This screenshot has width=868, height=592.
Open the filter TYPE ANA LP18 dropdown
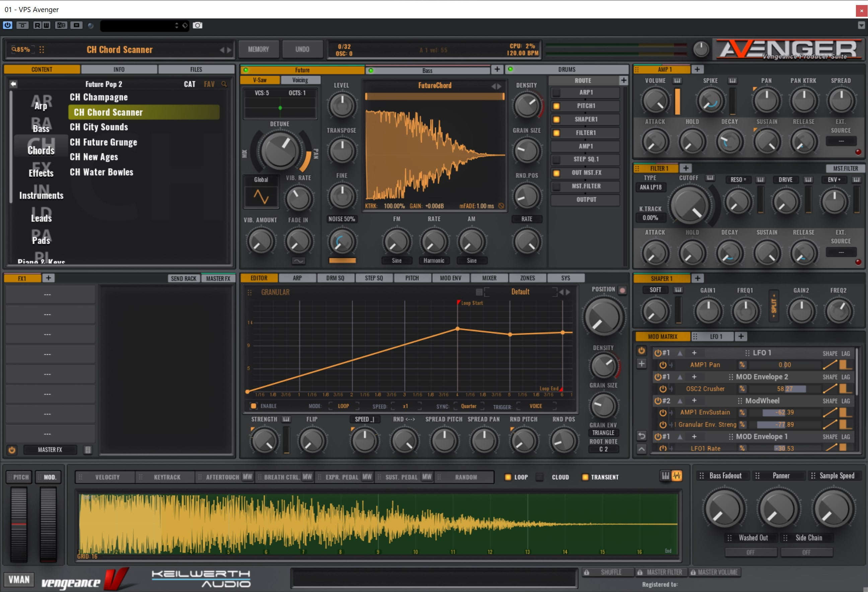[x=650, y=187]
